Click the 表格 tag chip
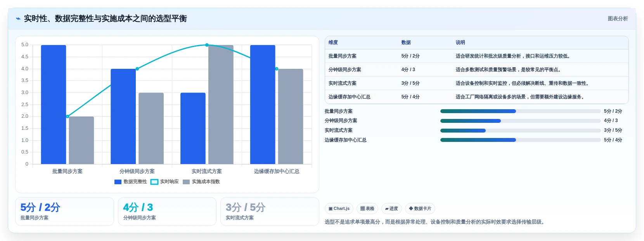Screen dimensions: 644x241 (367, 208)
